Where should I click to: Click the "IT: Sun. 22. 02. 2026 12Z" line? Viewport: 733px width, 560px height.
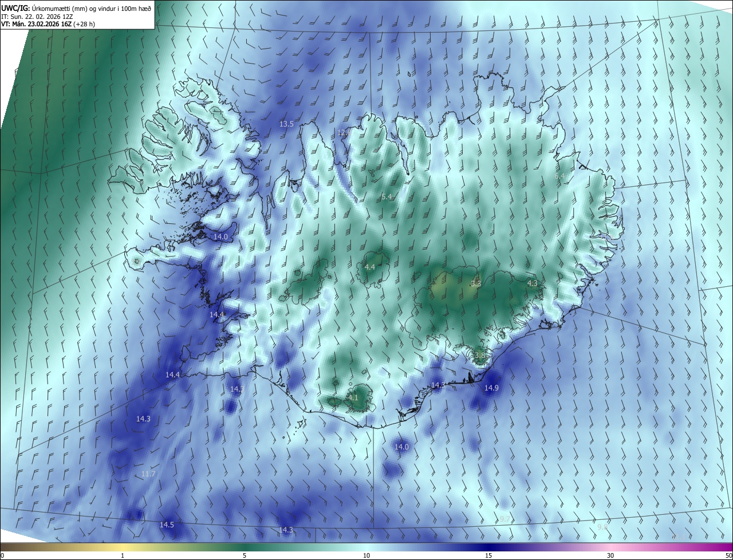pyautogui.click(x=38, y=16)
